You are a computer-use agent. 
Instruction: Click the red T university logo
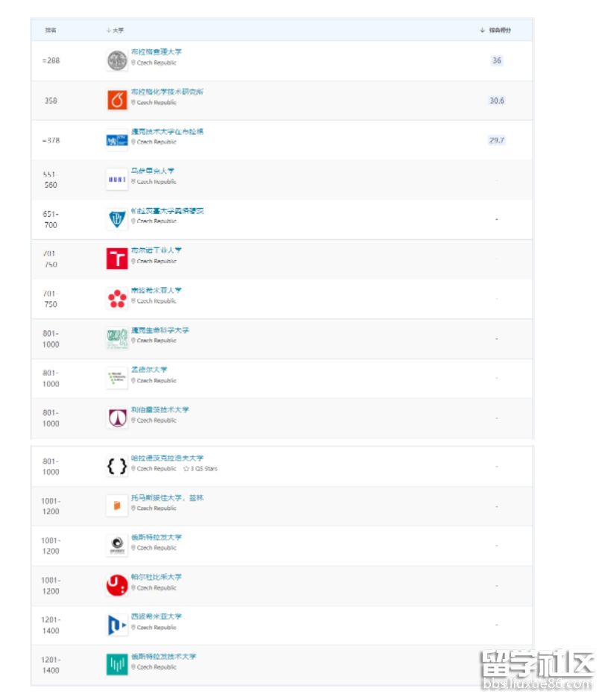click(x=117, y=259)
